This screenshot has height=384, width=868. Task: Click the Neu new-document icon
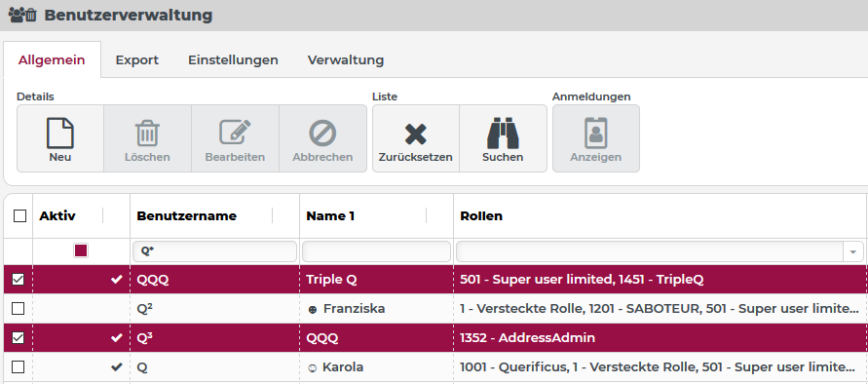click(x=60, y=133)
